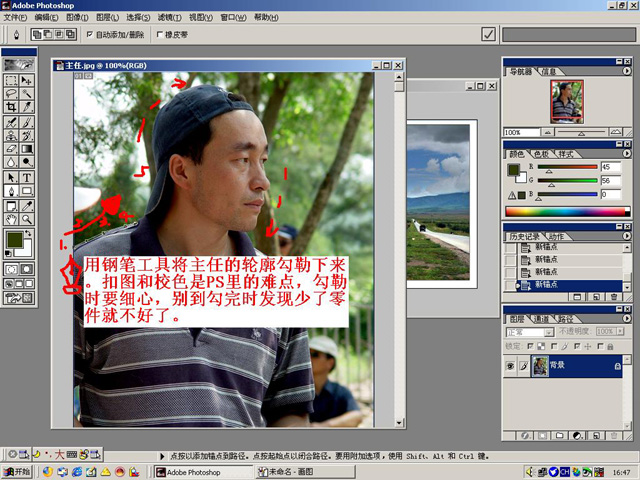Open Navigator panel flyout menu arrow

pyautogui.click(x=627, y=71)
